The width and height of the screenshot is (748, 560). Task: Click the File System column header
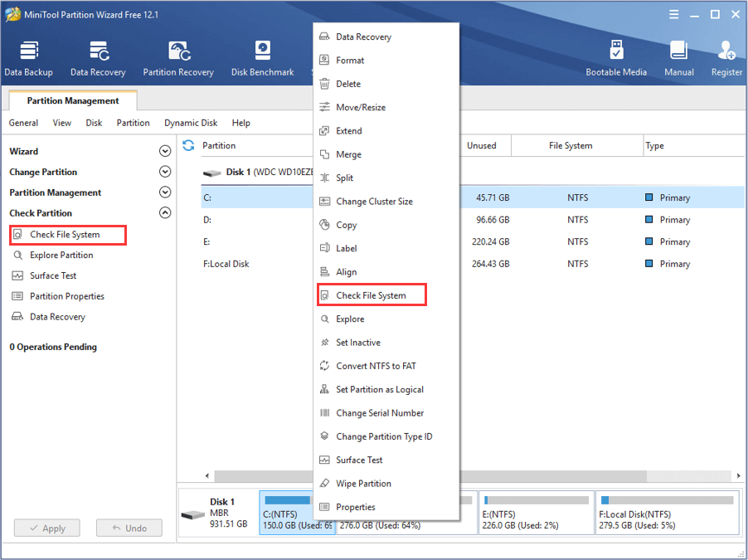point(576,146)
